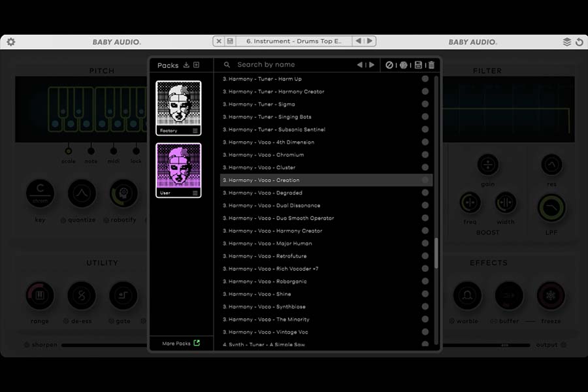Select preset Harmony - Voco - Roborganic
This screenshot has width=588, height=392.
pos(326,282)
